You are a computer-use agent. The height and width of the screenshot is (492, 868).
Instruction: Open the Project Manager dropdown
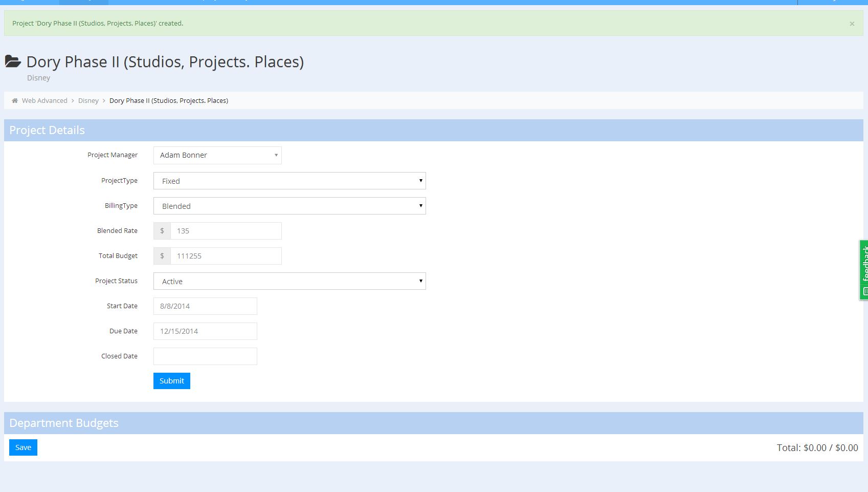(x=217, y=156)
